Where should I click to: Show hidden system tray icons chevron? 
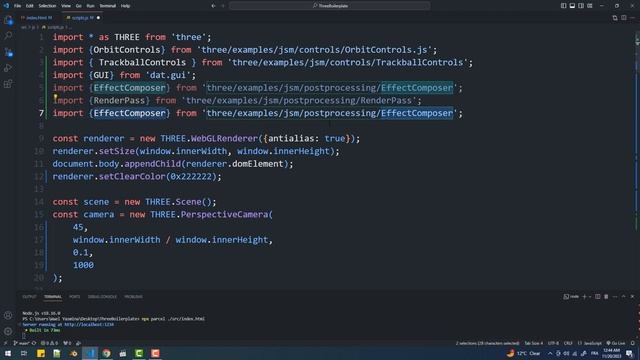tap(550, 353)
